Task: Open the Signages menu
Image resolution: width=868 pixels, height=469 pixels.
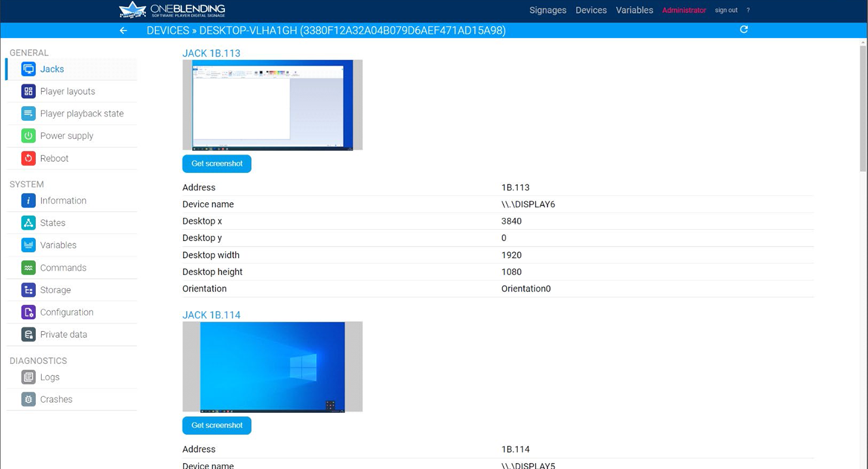Action: (548, 10)
